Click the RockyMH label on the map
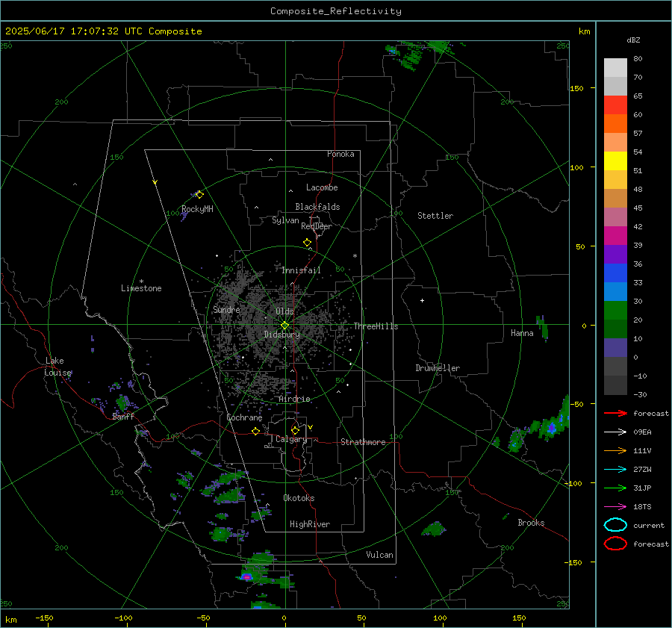672x628 pixels. pos(197,209)
